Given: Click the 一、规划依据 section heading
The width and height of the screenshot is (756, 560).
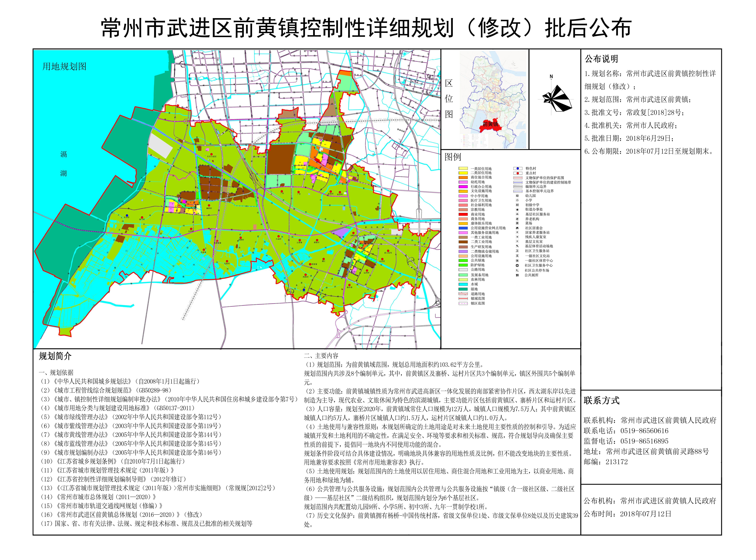Looking at the screenshot, I should click(x=56, y=372).
